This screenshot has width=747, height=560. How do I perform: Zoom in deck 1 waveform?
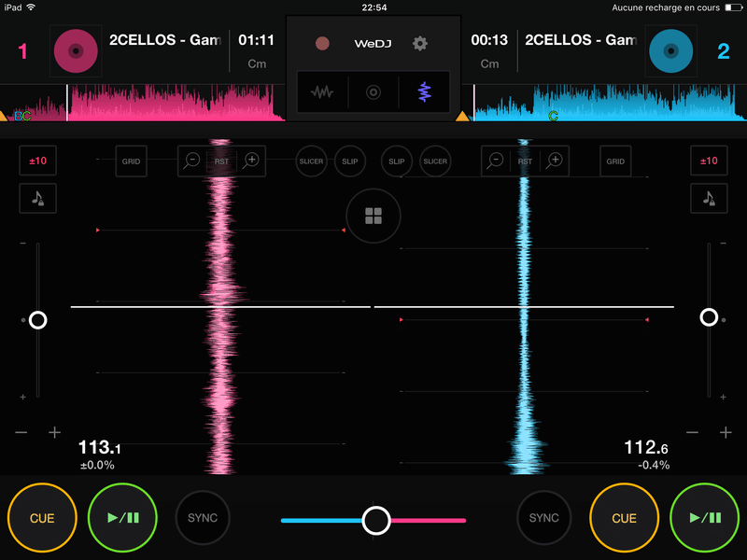(251, 161)
